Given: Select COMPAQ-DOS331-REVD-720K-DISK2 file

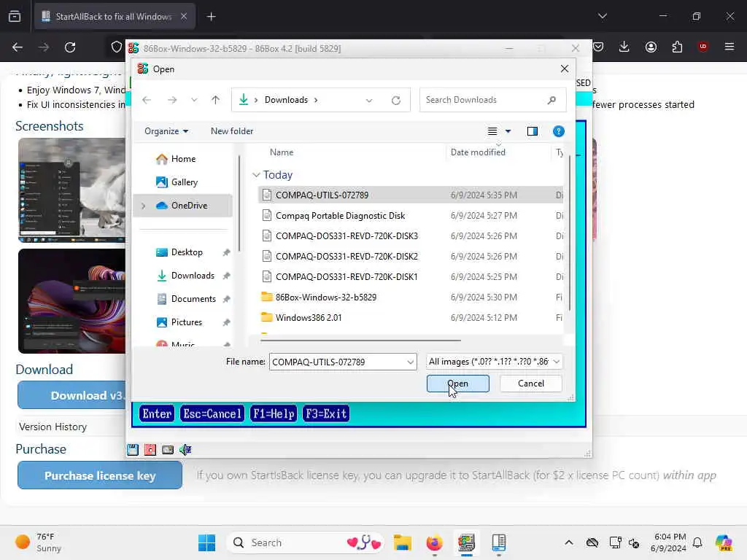Looking at the screenshot, I should click(x=347, y=257).
